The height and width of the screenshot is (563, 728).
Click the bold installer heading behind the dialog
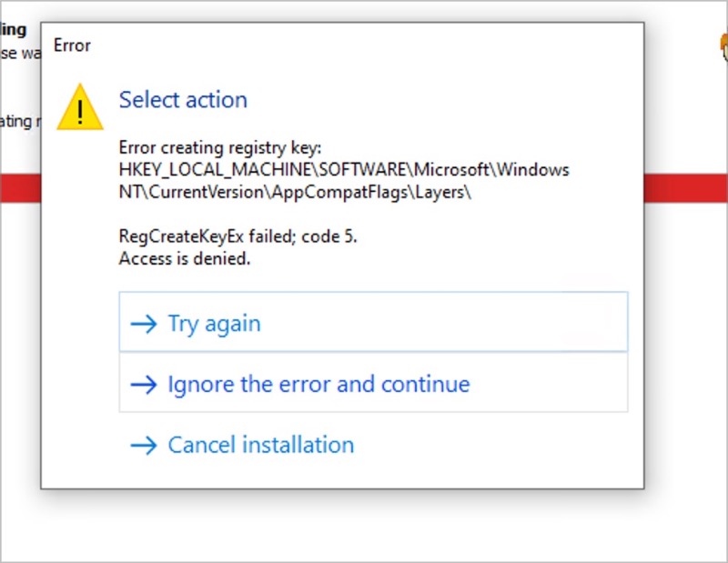click(x=14, y=30)
